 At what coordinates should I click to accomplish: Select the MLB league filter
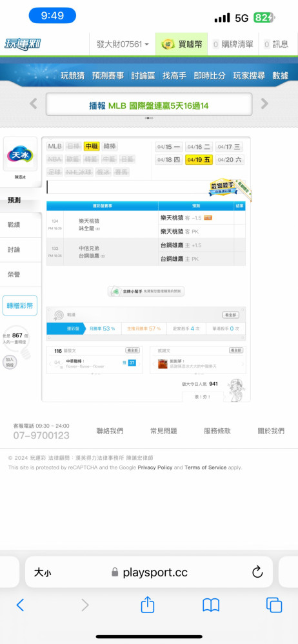55,146
